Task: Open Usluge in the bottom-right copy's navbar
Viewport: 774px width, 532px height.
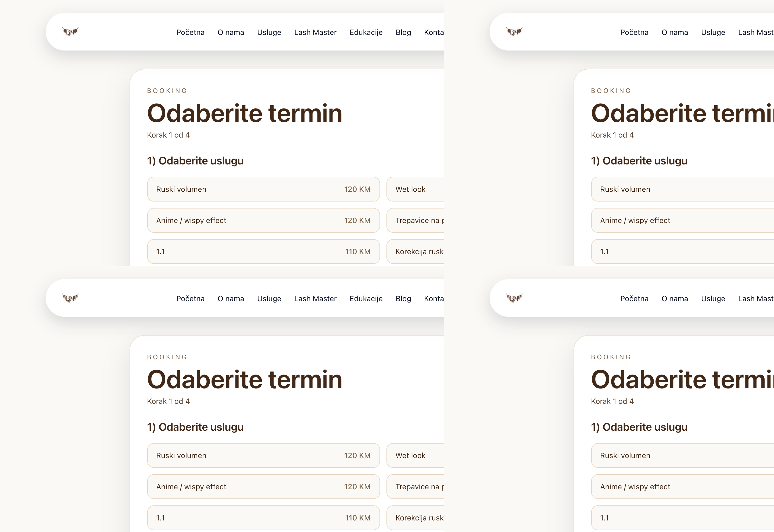Action: pos(713,299)
